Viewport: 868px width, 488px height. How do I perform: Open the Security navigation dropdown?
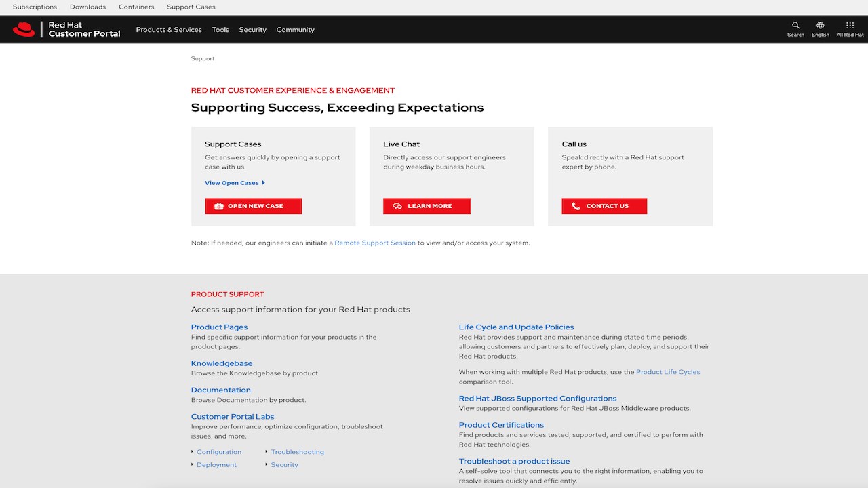click(252, 30)
